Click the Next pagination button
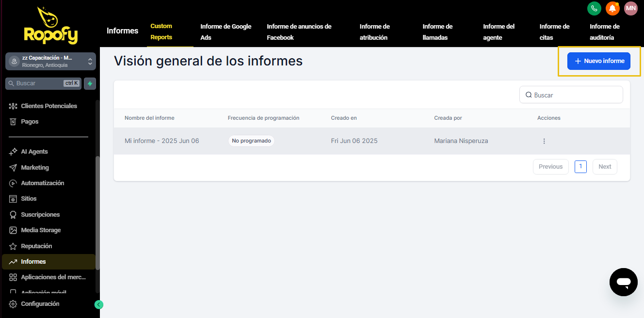Image resolution: width=644 pixels, height=318 pixels. tap(605, 167)
